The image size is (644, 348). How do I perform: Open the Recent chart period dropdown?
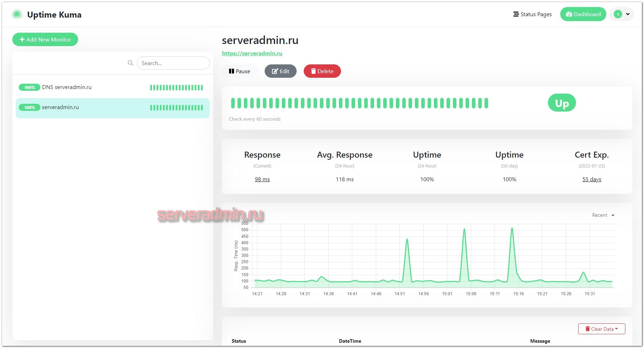coord(602,215)
